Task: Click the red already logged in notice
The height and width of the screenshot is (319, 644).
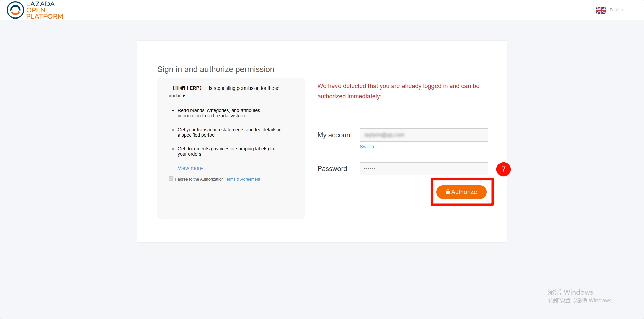Action: pyautogui.click(x=398, y=91)
